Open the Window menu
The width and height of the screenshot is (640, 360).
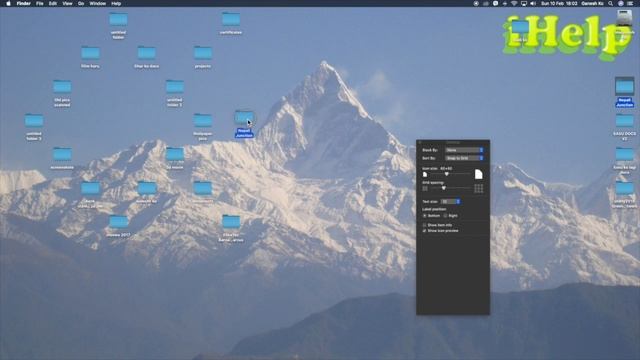click(98, 3)
